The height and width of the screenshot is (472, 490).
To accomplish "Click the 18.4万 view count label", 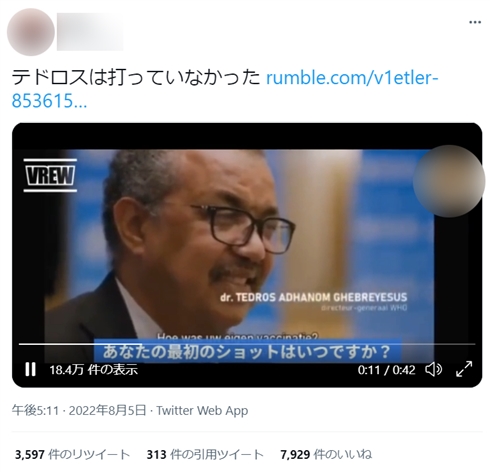I will (94, 370).
